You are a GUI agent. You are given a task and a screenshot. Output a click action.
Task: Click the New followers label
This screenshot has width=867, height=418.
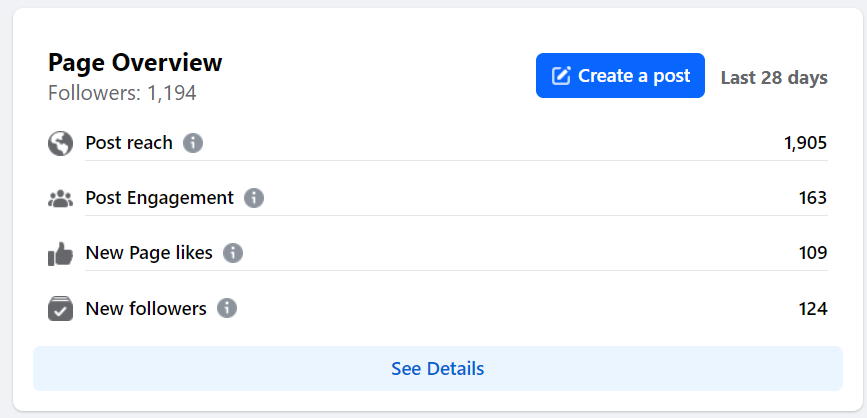[x=146, y=308]
